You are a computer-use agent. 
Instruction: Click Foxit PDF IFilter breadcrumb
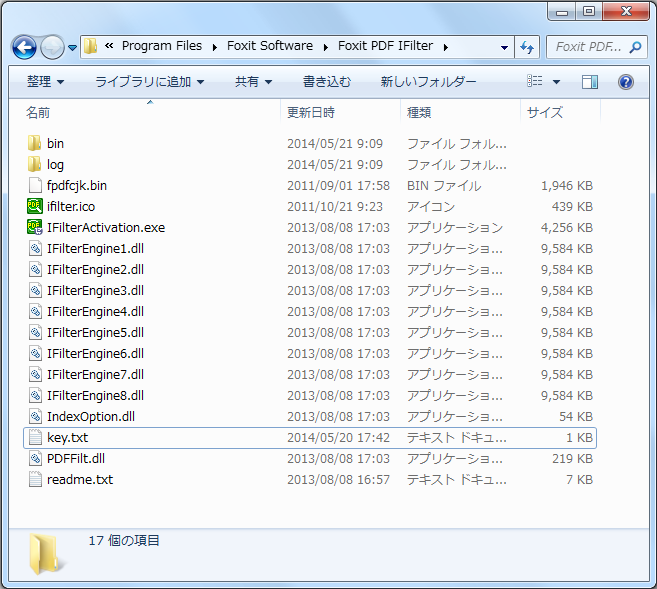tap(385, 46)
